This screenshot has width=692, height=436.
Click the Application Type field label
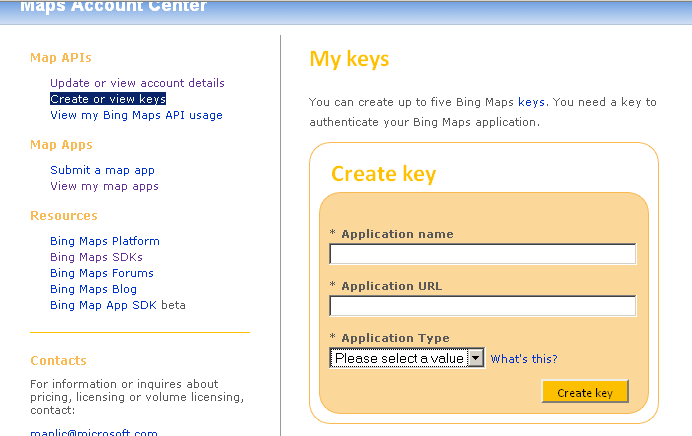pos(395,338)
